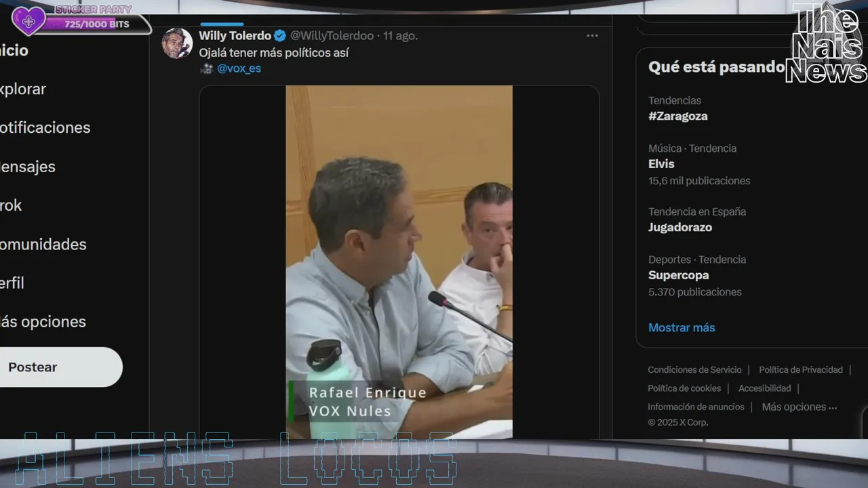
Task: Open Más opciones in the sidebar
Action: [x=43, y=322]
